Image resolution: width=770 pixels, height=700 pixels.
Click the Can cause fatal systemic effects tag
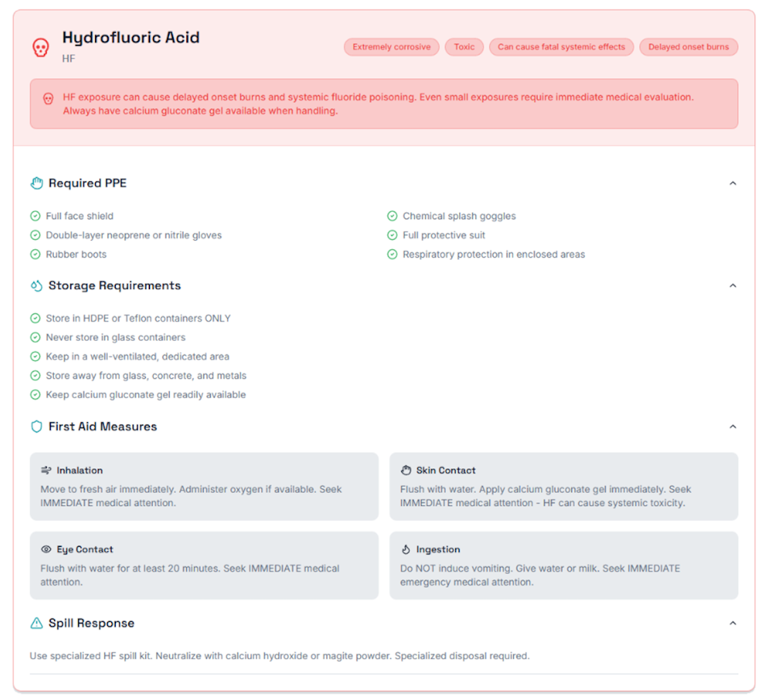pyautogui.click(x=562, y=47)
